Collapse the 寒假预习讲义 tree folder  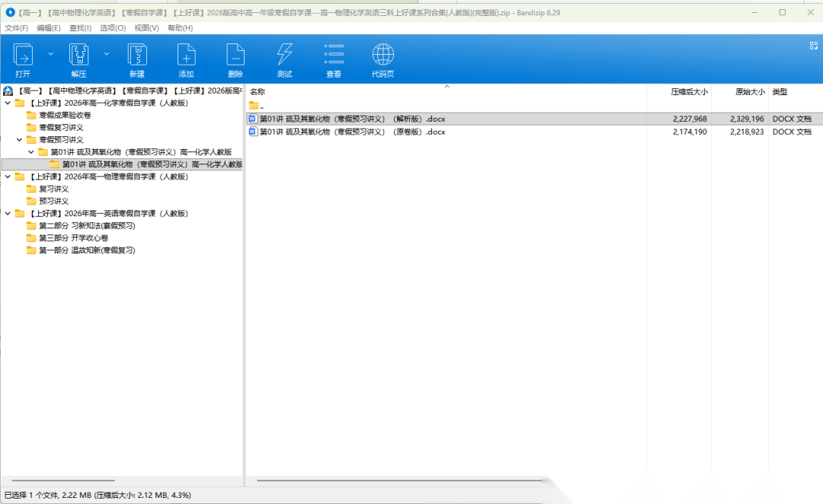tap(20, 140)
